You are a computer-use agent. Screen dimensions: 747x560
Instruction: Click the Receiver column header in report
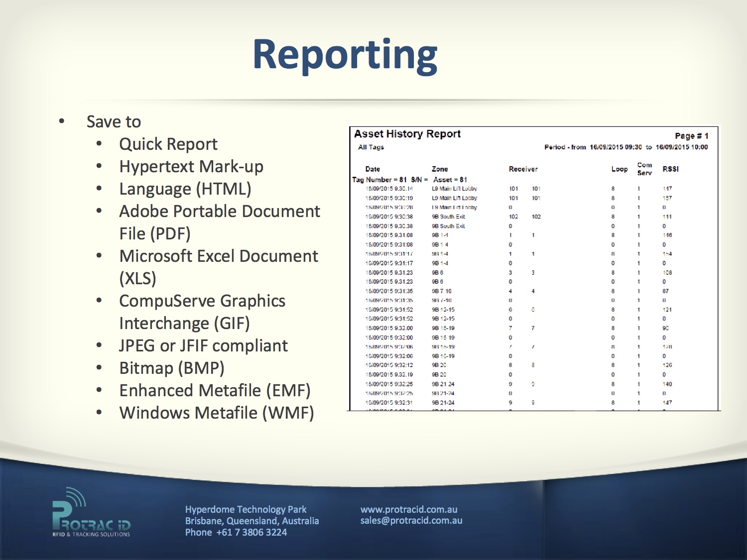click(x=523, y=169)
